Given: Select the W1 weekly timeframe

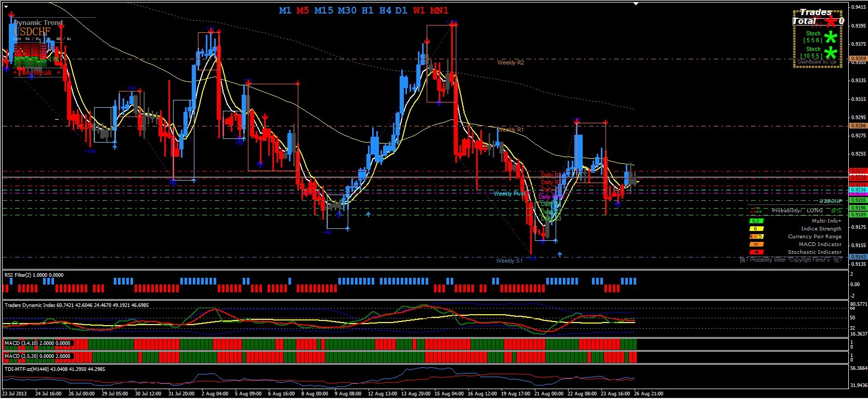Looking at the screenshot, I should (419, 10).
